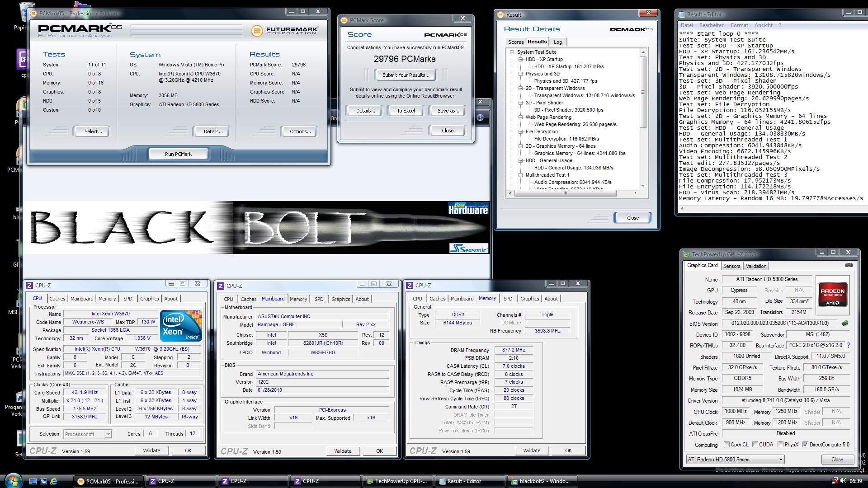Switch to TechPowerUp GPU-Z taskbar button
The height and width of the screenshot is (488, 868).
coord(398,481)
